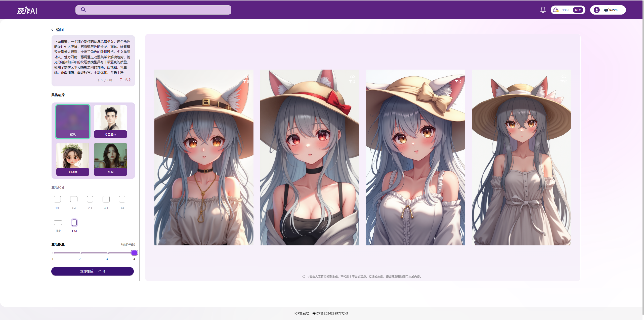This screenshot has width=644, height=320.
Task: Select the 3D动画 style
Action: (x=73, y=159)
